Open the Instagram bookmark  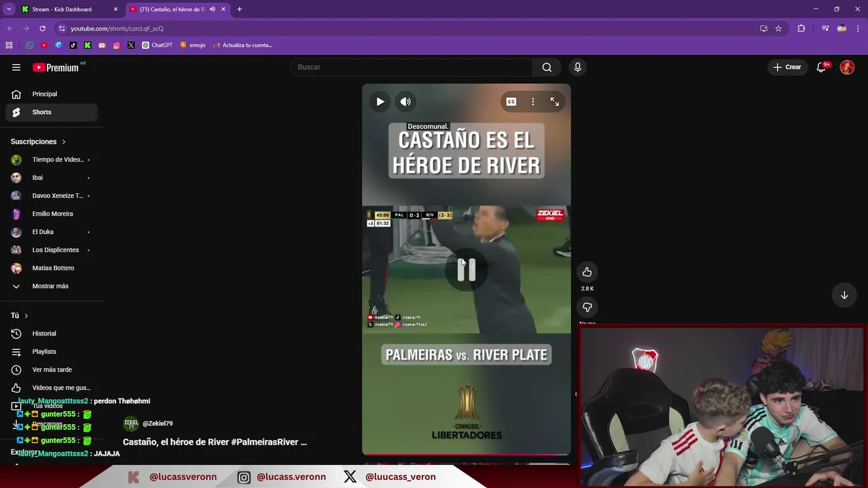tap(117, 45)
